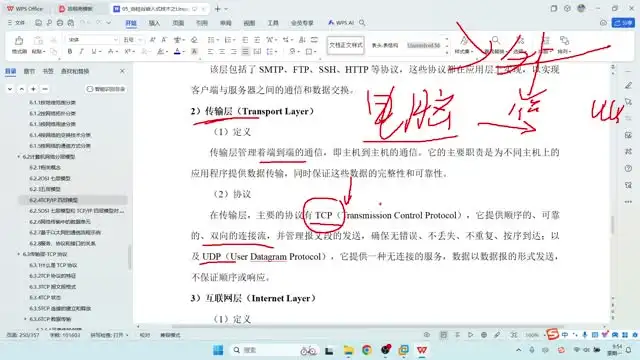Select 6.3.4 TCP outline entry

pyautogui.click(x=45, y=298)
